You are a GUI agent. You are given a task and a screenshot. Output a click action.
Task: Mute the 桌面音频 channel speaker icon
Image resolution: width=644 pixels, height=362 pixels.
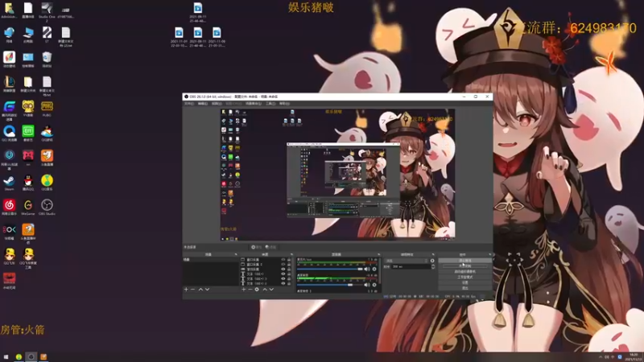(367, 285)
